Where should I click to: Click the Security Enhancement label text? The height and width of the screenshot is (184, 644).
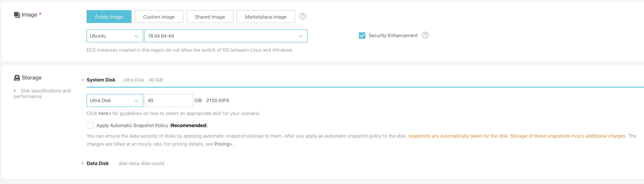[393, 36]
